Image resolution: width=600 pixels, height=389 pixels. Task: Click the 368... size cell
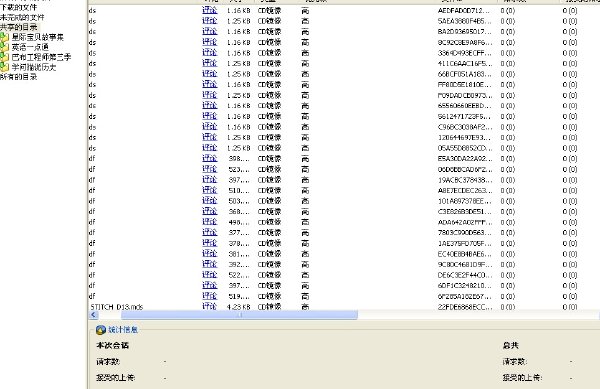tap(239, 212)
